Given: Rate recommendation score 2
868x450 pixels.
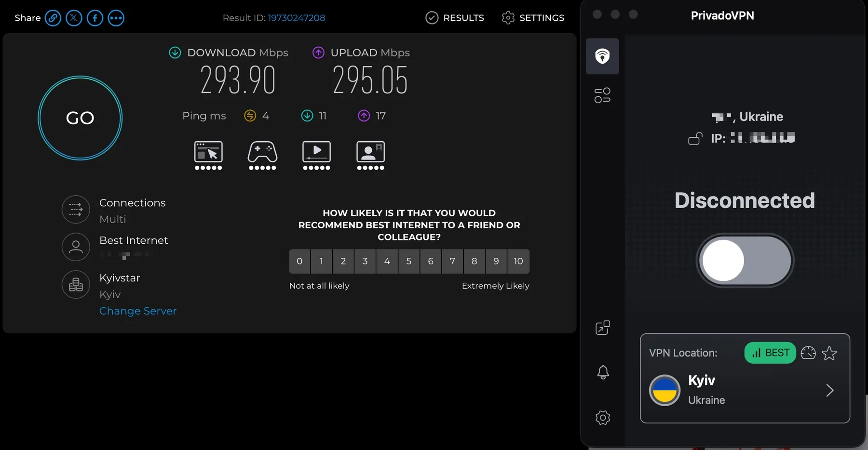Looking at the screenshot, I should [x=343, y=261].
